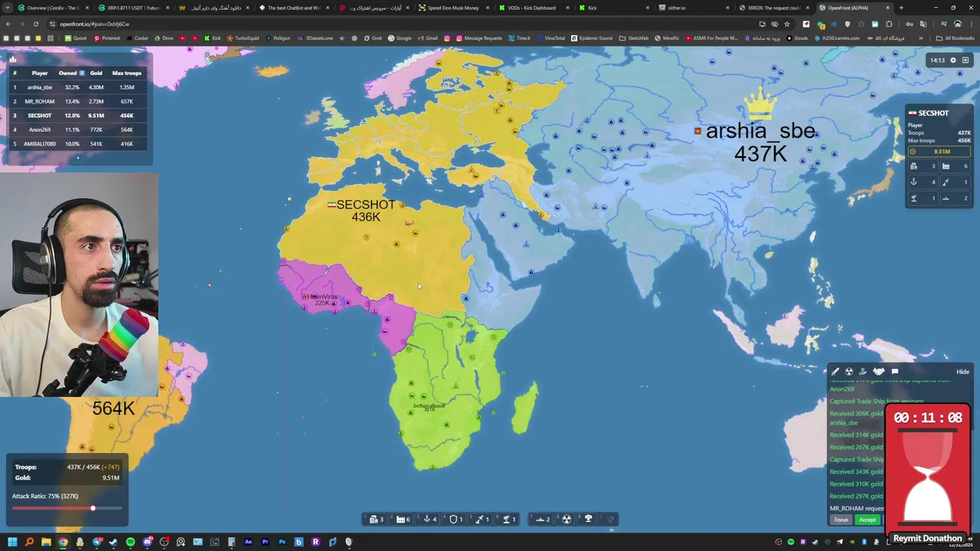The width and height of the screenshot is (980, 551).
Task: Open the Pinterest bookmark
Action: click(106, 38)
